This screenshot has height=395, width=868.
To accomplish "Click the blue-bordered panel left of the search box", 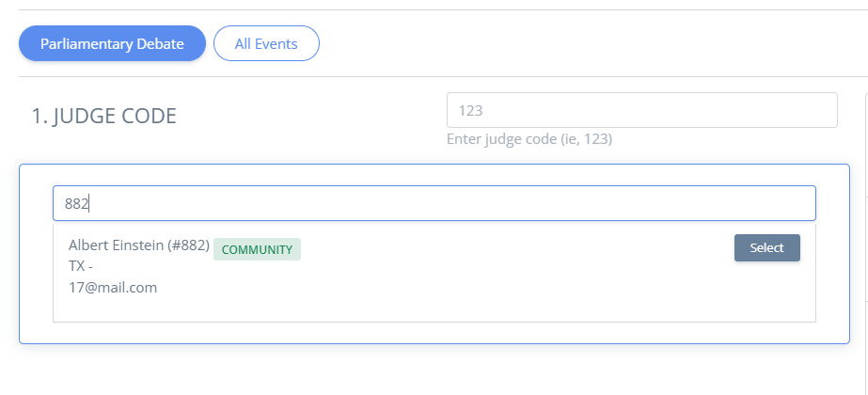I will tap(36, 253).
